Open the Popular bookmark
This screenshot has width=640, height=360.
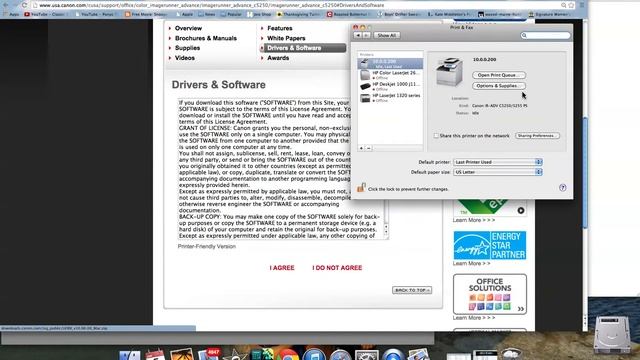(232, 14)
